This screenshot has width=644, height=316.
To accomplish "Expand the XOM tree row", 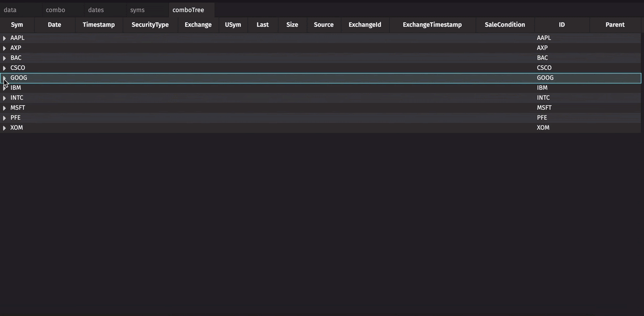I will [x=4, y=128].
